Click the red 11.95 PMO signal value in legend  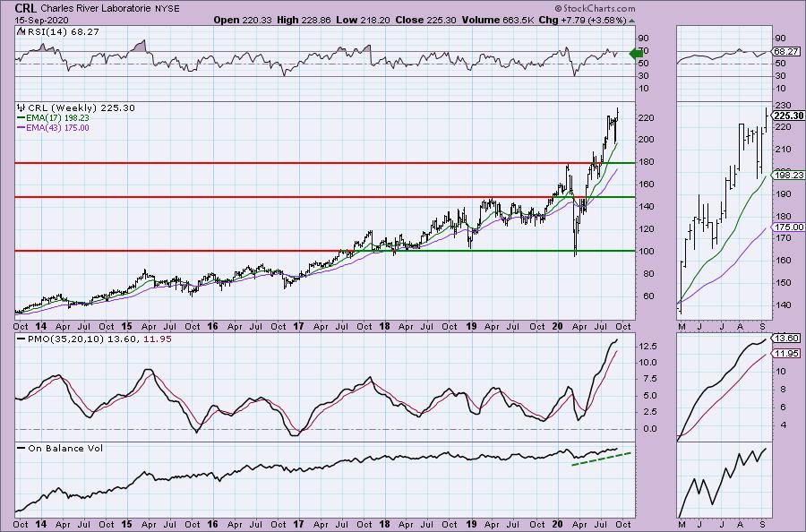point(158,339)
